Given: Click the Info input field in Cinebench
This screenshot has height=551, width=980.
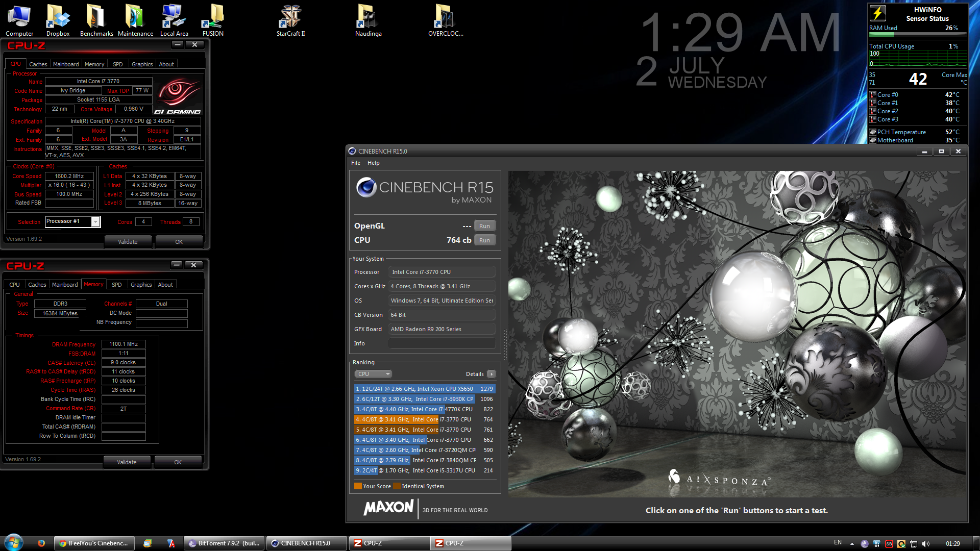Looking at the screenshot, I should pos(442,343).
